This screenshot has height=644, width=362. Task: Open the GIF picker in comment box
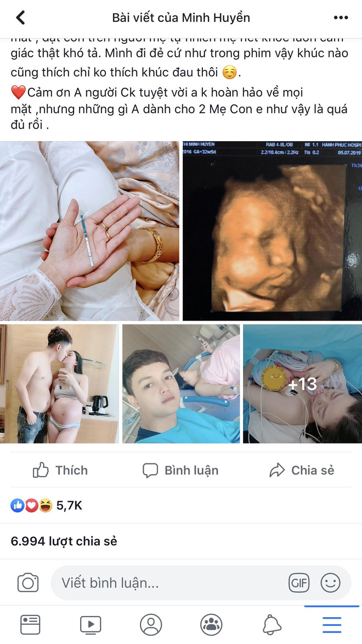[x=299, y=583]
